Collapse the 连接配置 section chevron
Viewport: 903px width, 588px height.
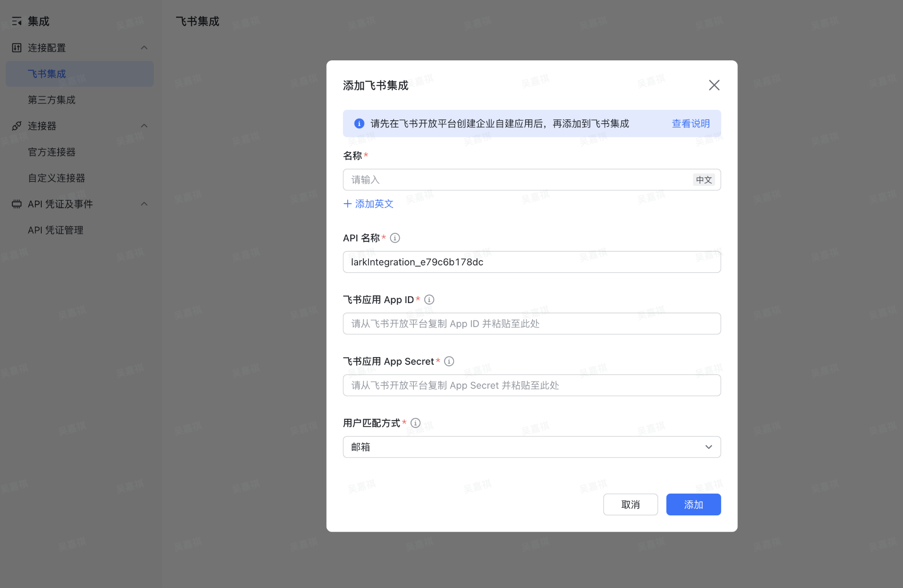tap(144, 48)
